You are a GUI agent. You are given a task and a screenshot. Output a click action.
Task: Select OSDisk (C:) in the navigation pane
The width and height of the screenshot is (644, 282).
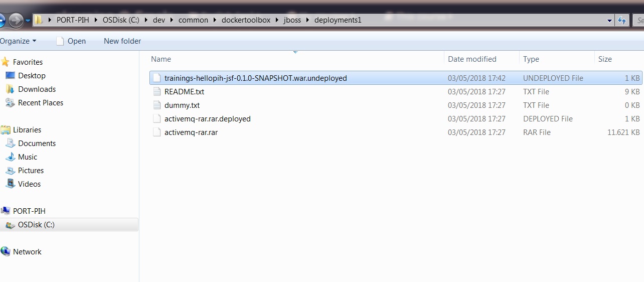click(x=36, y=225)
